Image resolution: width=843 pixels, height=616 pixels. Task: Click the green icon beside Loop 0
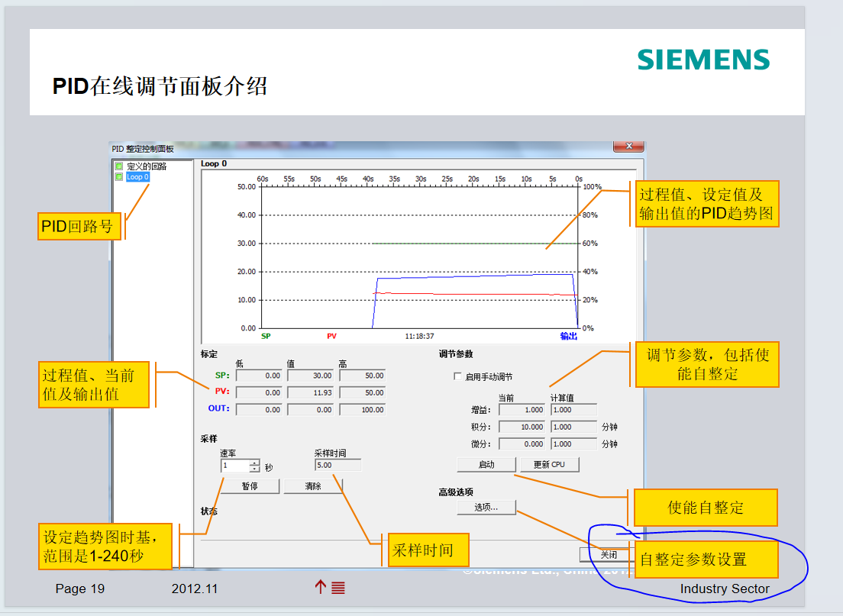(x=118, y=177)
